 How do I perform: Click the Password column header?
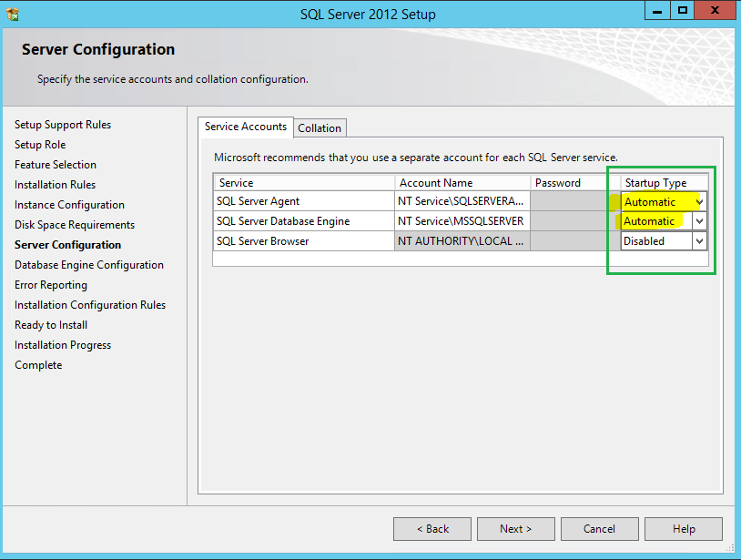575,183
